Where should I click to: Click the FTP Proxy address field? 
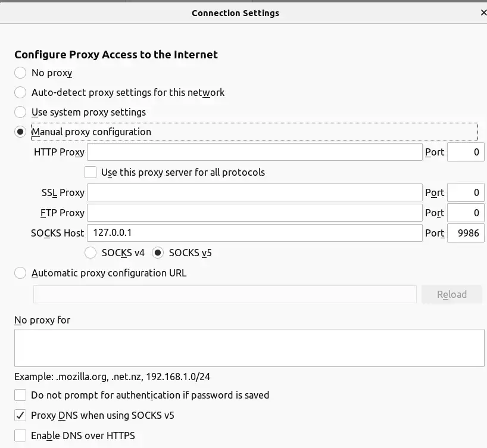click(255, 213)
